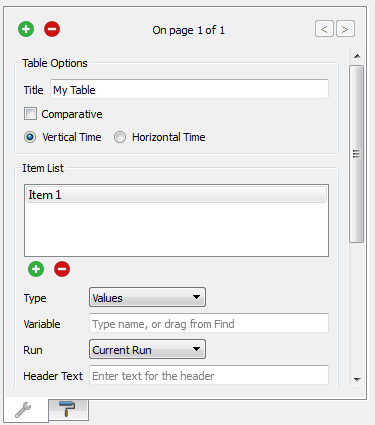Click the Title field containing My Table
This screenshot has height=425, width=375.
(189, 89)
